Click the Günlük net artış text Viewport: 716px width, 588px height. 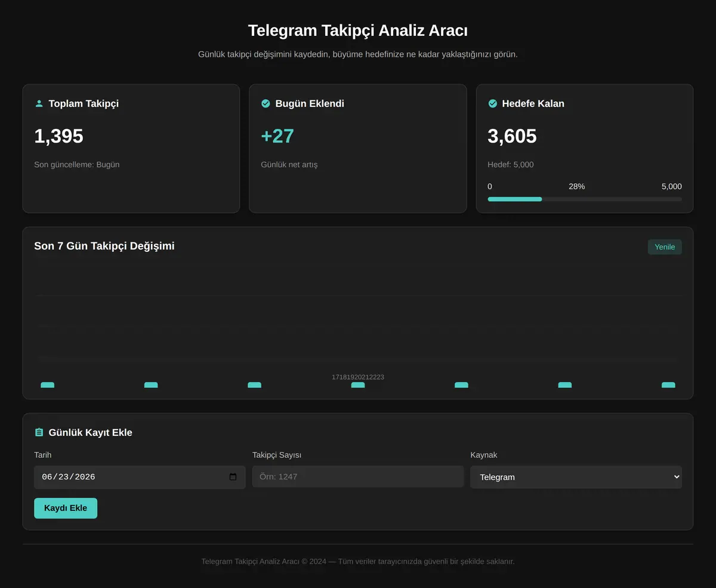tap(289, 165)
